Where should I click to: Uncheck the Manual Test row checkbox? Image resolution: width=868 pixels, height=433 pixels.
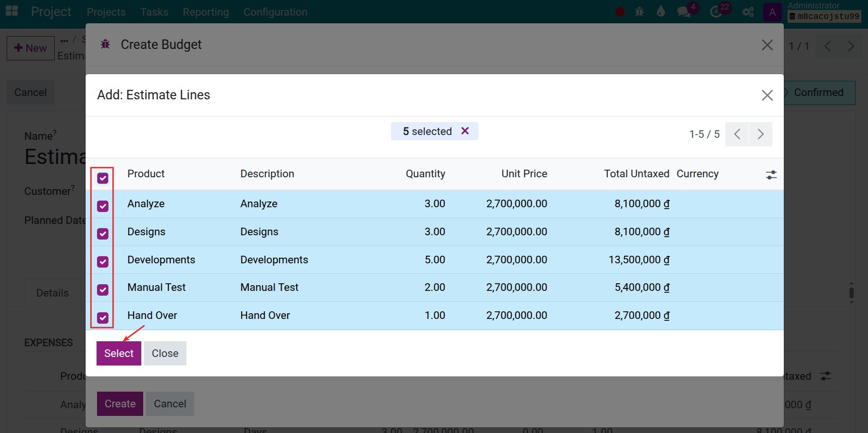click(103, 290)
